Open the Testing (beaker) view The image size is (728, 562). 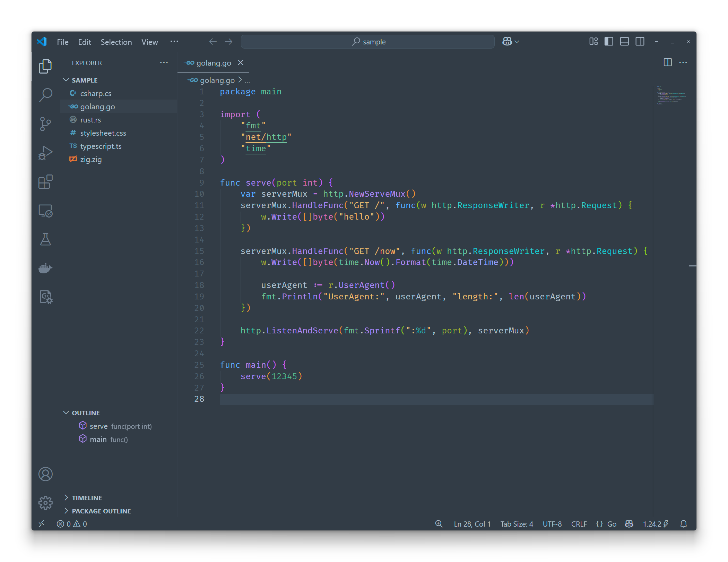tap(45, 239)
